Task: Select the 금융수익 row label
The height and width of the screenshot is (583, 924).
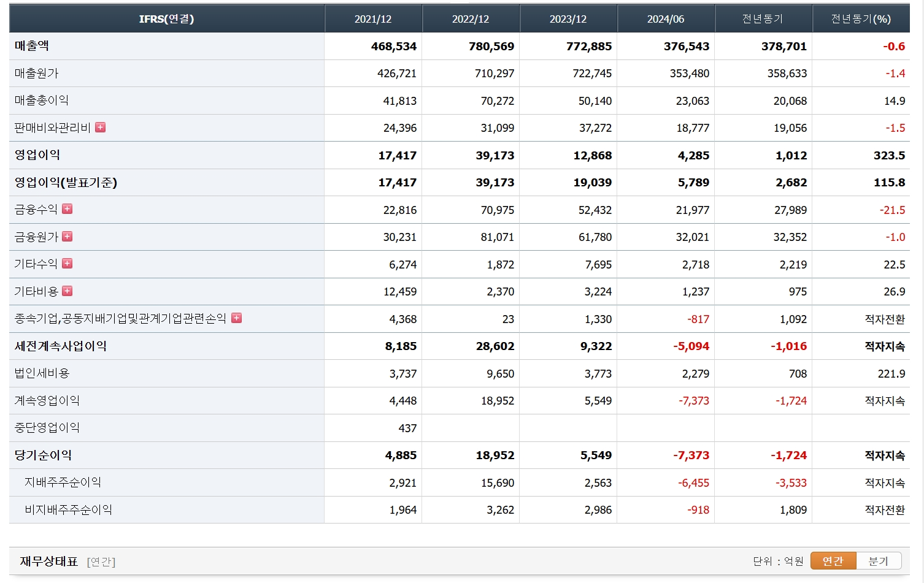Action: pyautogui.click(x=36, y=210)
